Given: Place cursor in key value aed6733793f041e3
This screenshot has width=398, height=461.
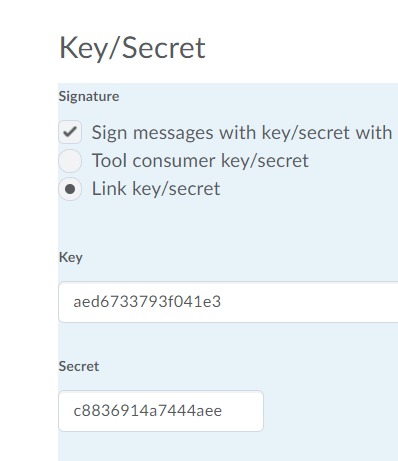Looking at the screenshot, I should click(147, 302).
